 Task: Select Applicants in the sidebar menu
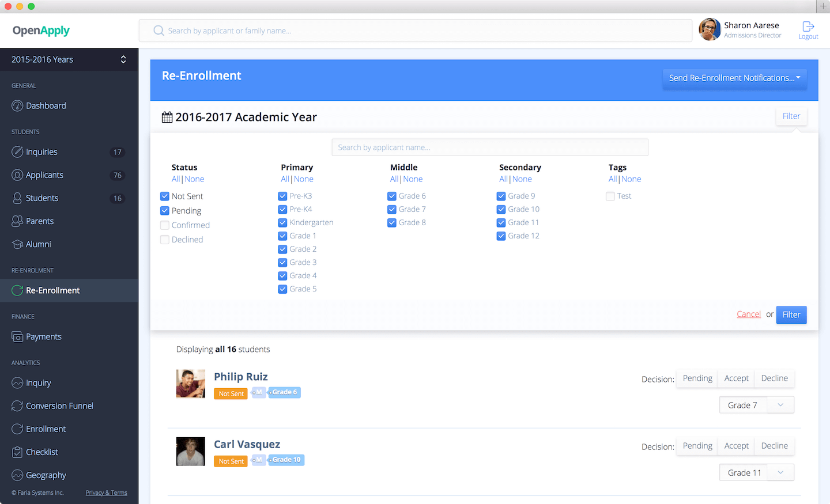[44, 175]
